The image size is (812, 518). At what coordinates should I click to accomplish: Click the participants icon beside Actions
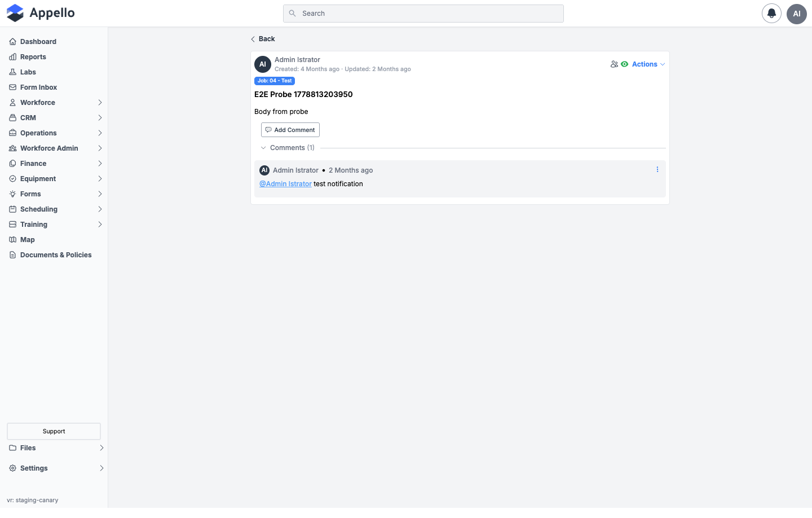pos(614,64)
